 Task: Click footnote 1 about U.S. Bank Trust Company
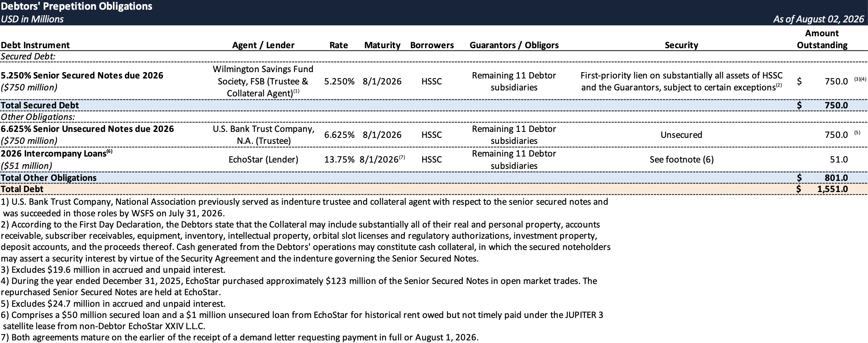pos(304,208)
